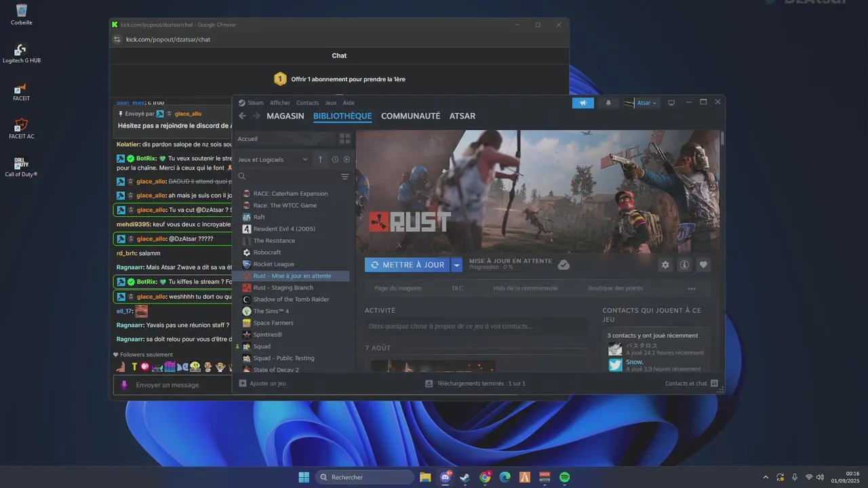Open the Afficher menu
Image resolution: width=868 pixels, height=488 pixels.
click(280, 103)
